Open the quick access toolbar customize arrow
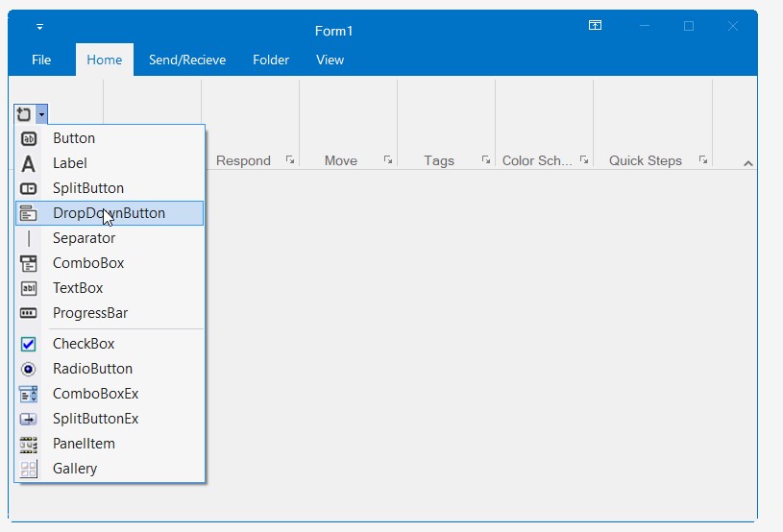The image size is (783, 532). click(40, 27)
